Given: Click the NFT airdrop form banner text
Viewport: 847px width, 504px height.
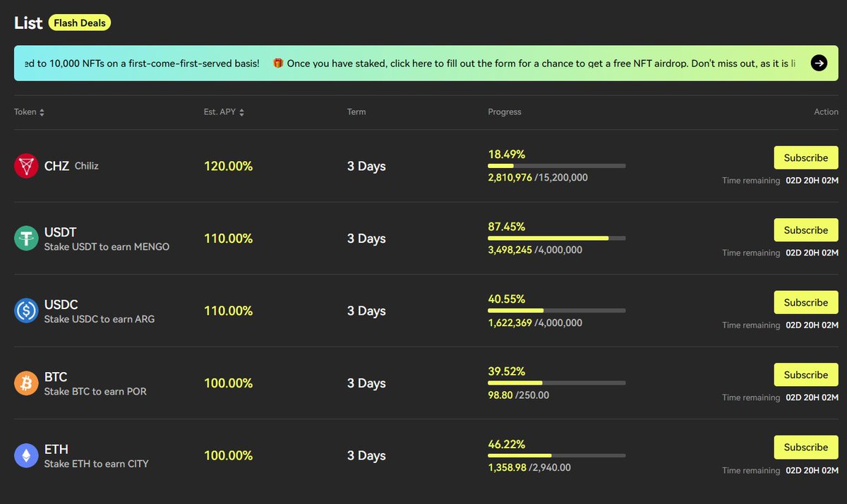Looking at the screenshot, I should (x=541, y=64).
